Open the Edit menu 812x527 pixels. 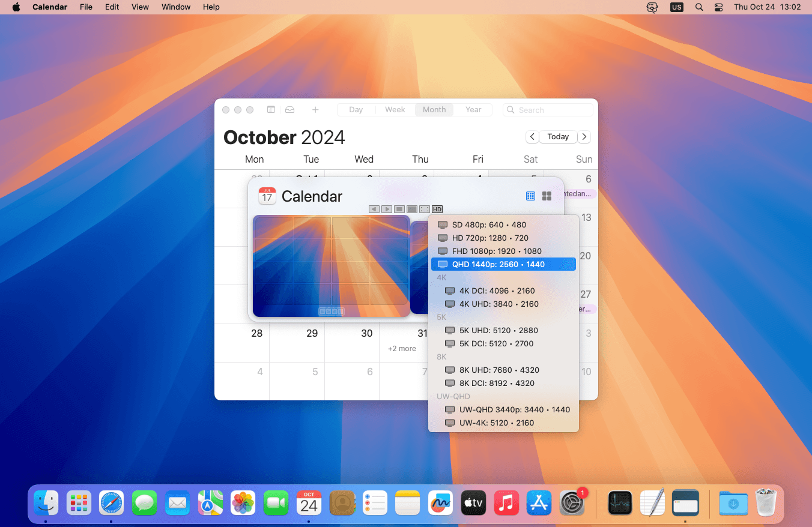(112, 7)
